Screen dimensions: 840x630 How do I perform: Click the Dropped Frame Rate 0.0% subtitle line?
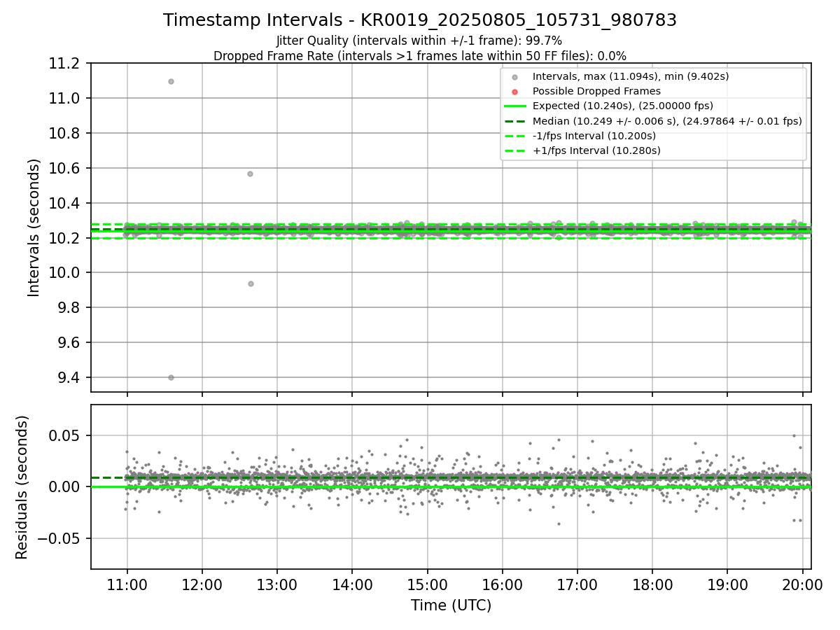click(x=420, y=55)
